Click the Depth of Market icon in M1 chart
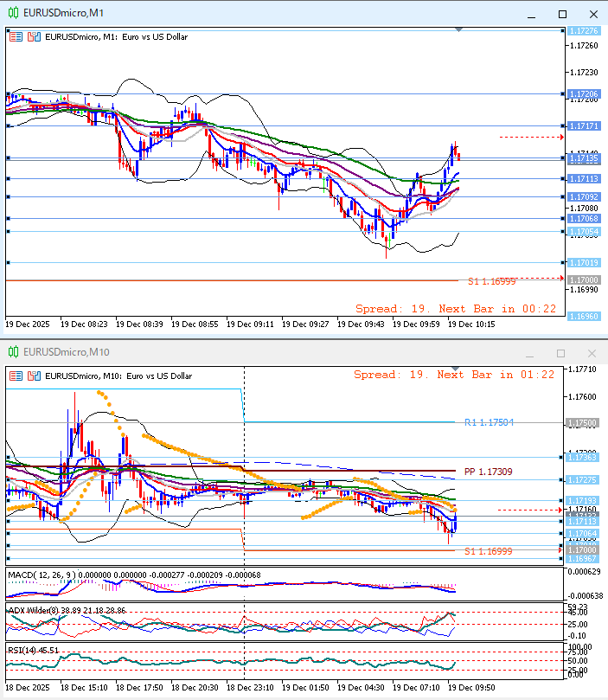 [x=34, y=36]
